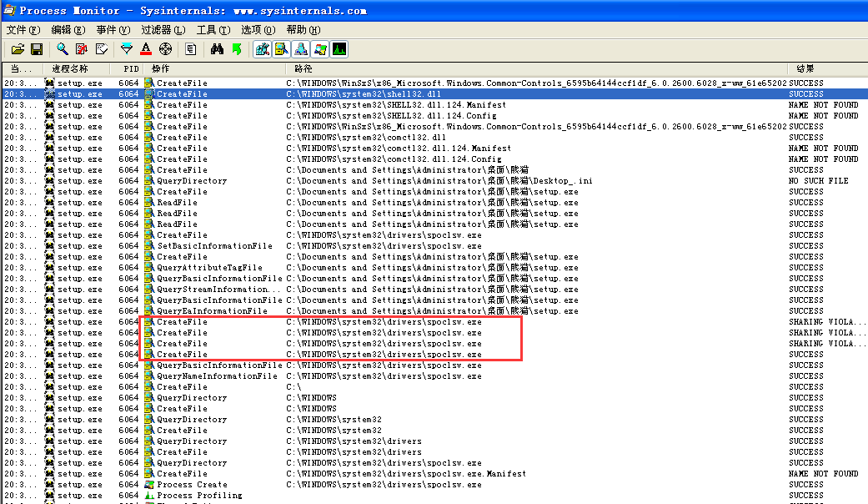868x504 pixels.
Task: Click the Save floppy disk icon
Action: pyautogui.click(x=38, y=49)
